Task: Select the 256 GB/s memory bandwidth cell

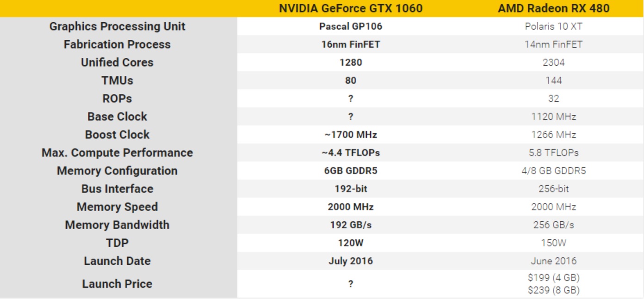Action: [x=553, y=225]
